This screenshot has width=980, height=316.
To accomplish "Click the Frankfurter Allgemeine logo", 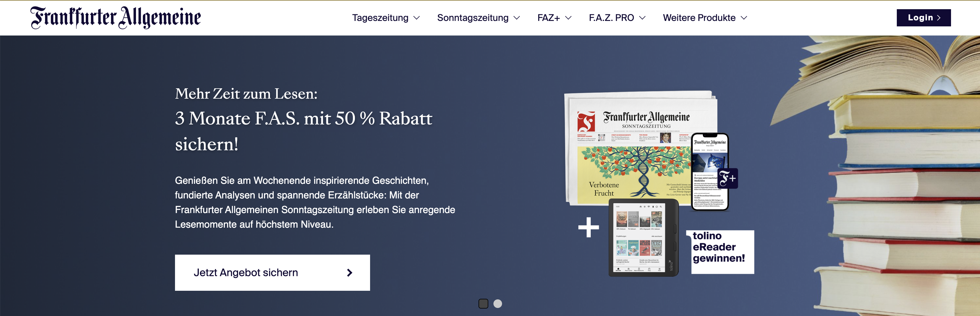I will pyautogui.click(x=115, y=17).
